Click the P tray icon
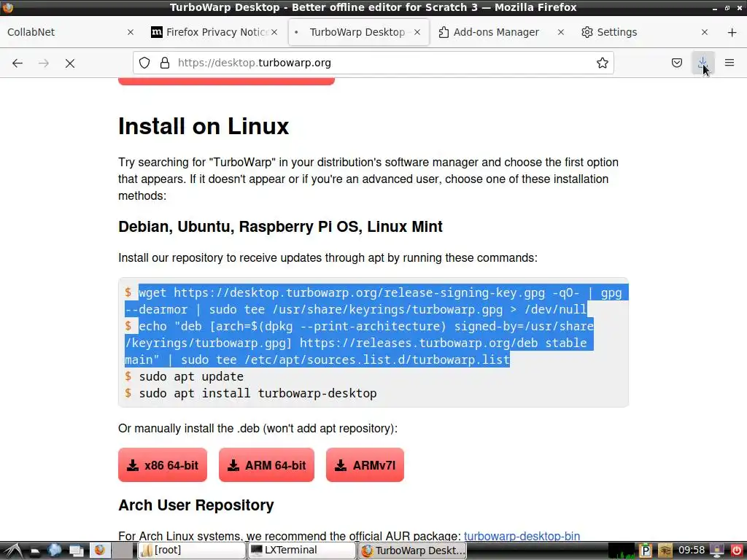Image resolution: width=747 pixels, height=560 pixels. pyautogui.click(x=645, y=551)
